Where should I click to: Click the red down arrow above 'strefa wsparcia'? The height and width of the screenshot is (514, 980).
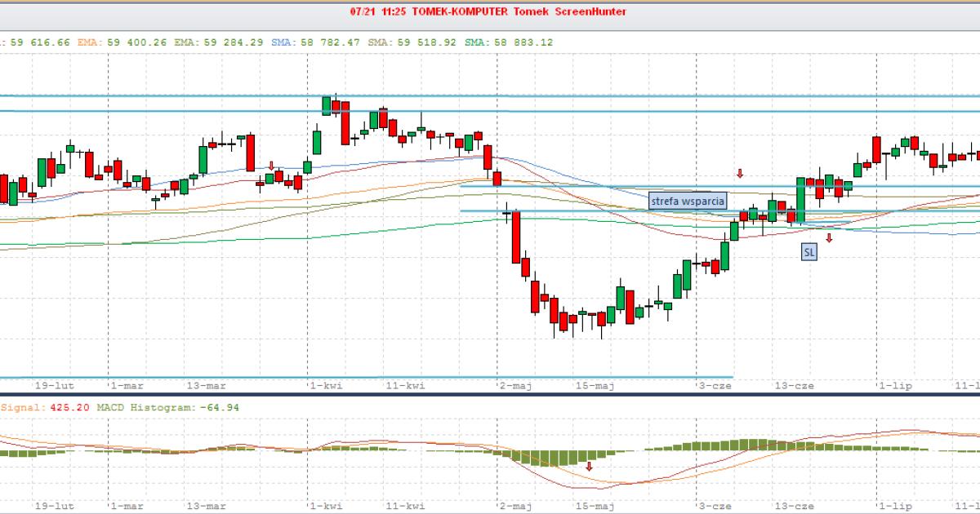pos(740,173)
